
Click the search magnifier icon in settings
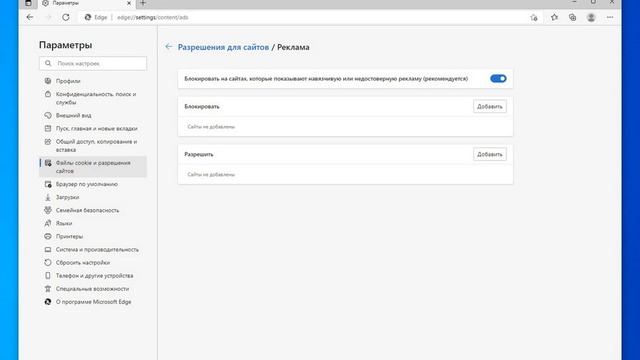pos(48,63)
